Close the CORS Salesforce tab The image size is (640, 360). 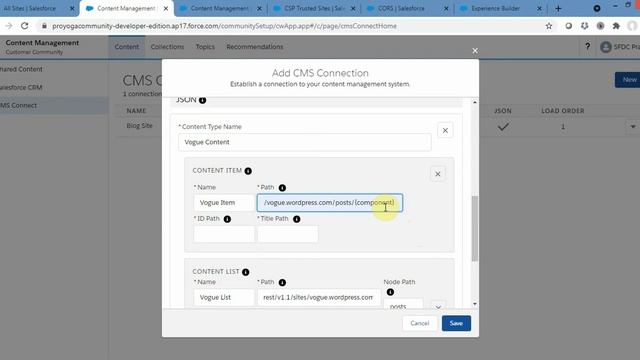point(446,8)
